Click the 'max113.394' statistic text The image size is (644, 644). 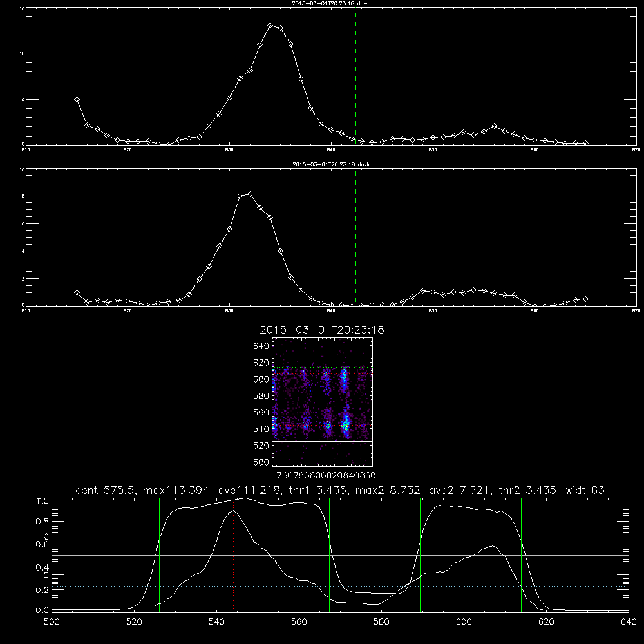176,490
